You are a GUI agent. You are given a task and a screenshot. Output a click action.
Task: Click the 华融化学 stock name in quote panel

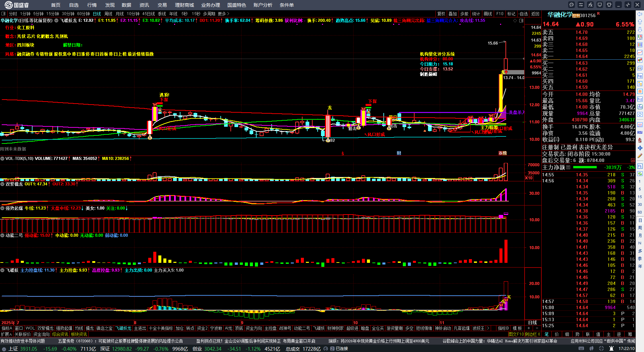coord(560,15)
